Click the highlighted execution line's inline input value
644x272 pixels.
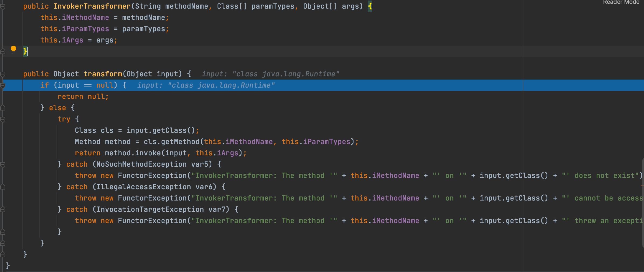tap(206, 85)
